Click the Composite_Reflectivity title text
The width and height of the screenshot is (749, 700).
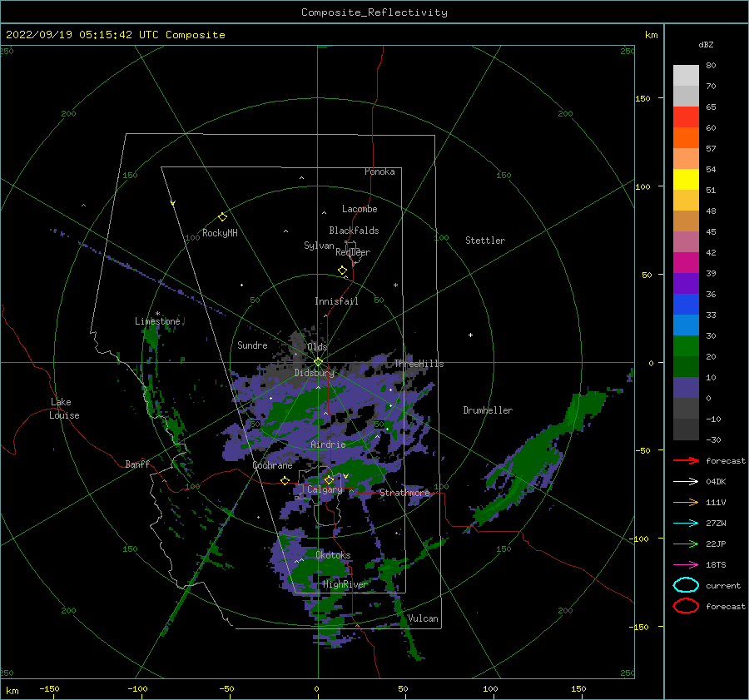[374, 12]
